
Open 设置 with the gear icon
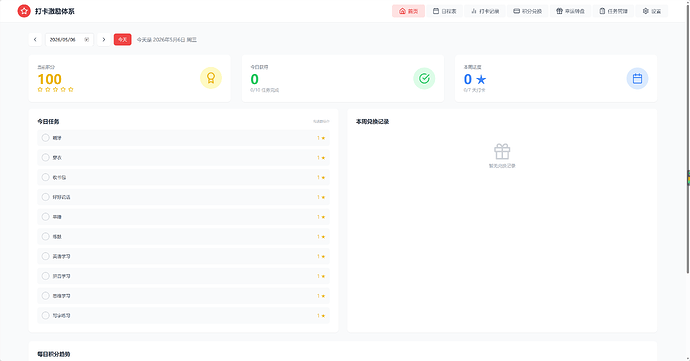[x=652, y=11]
